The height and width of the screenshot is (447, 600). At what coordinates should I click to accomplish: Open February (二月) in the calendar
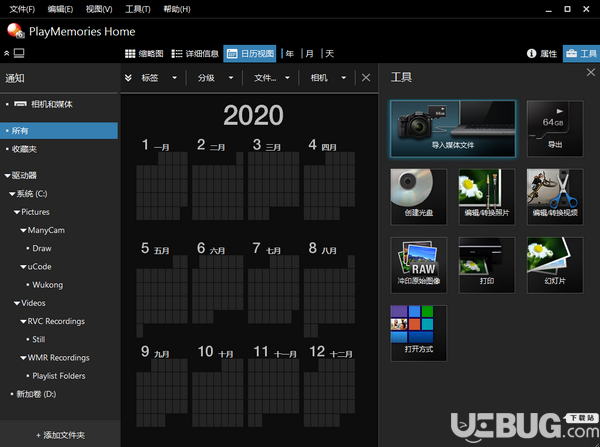[217, 179]
